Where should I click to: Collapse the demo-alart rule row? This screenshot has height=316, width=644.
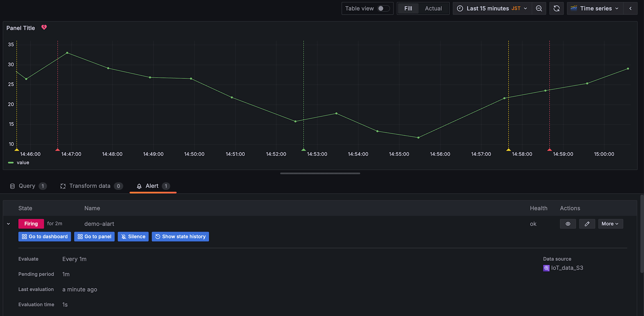tap(8, 224)
